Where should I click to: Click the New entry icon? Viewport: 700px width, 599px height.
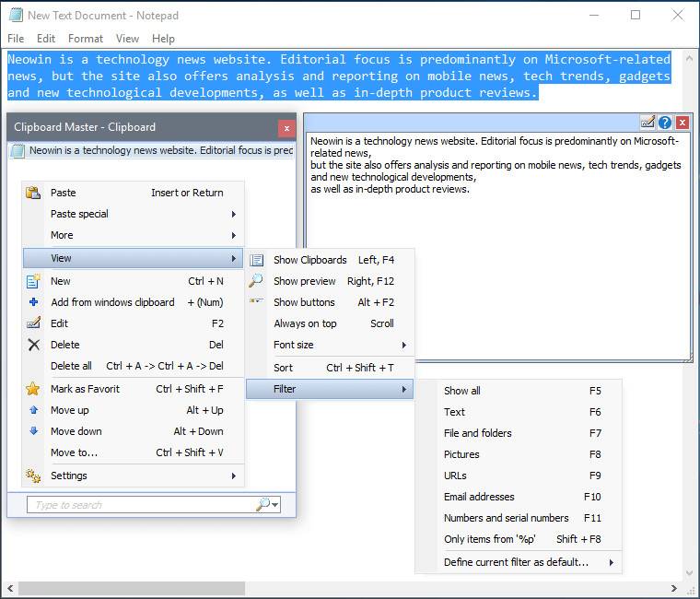click(34, 281)
